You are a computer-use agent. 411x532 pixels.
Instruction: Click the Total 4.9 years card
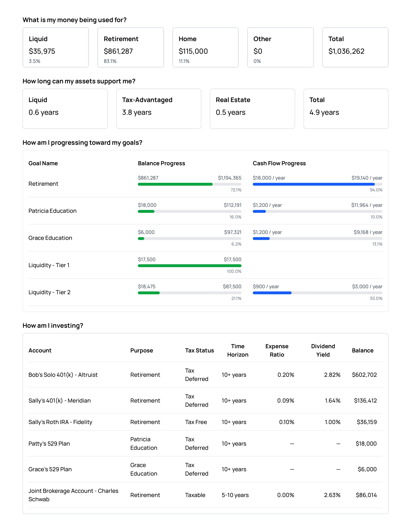point(346,109)
